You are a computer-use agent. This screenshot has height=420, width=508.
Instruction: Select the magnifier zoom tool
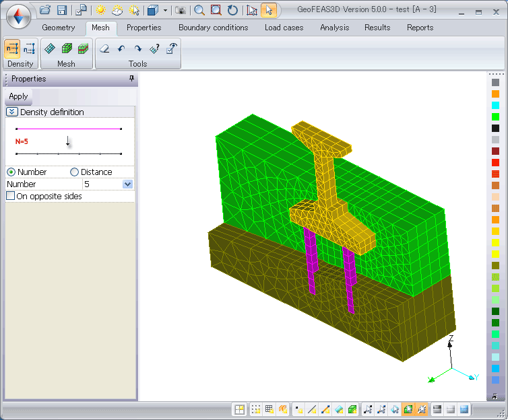[x=199, y=10]
